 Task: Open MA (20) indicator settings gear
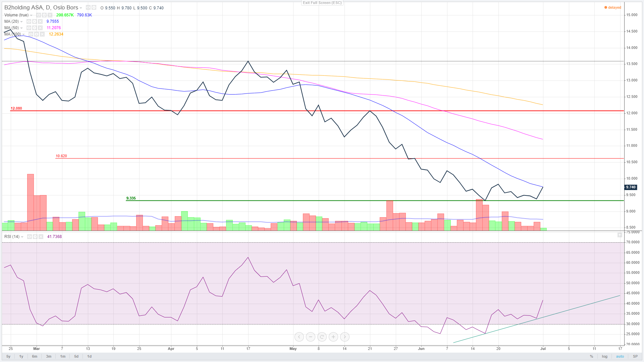pos(35,21)
